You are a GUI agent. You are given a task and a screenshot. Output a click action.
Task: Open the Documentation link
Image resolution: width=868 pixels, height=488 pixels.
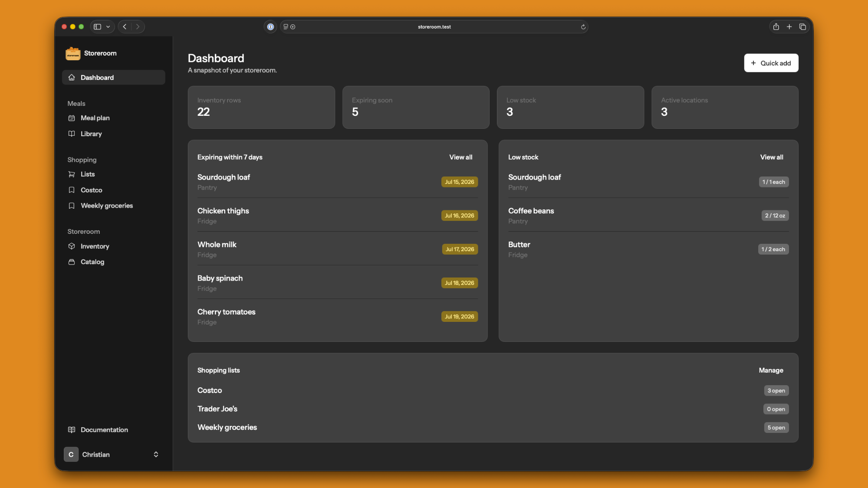114,429
